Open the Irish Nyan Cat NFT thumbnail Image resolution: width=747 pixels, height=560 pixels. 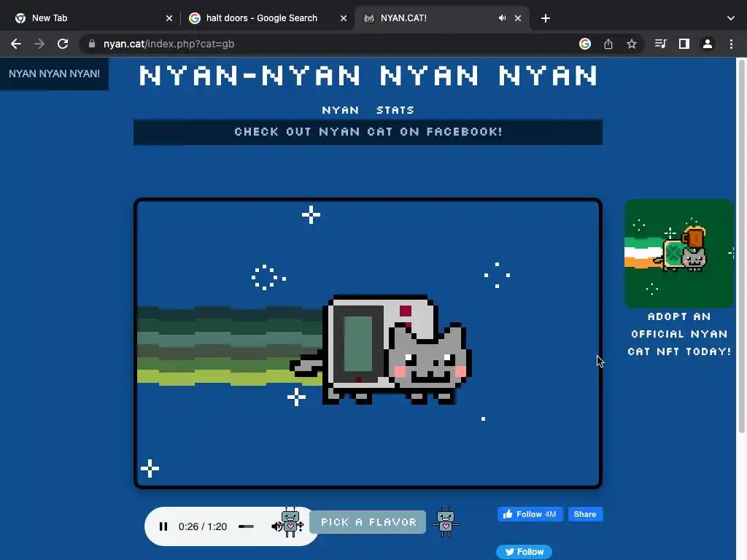tap(679, 253)
